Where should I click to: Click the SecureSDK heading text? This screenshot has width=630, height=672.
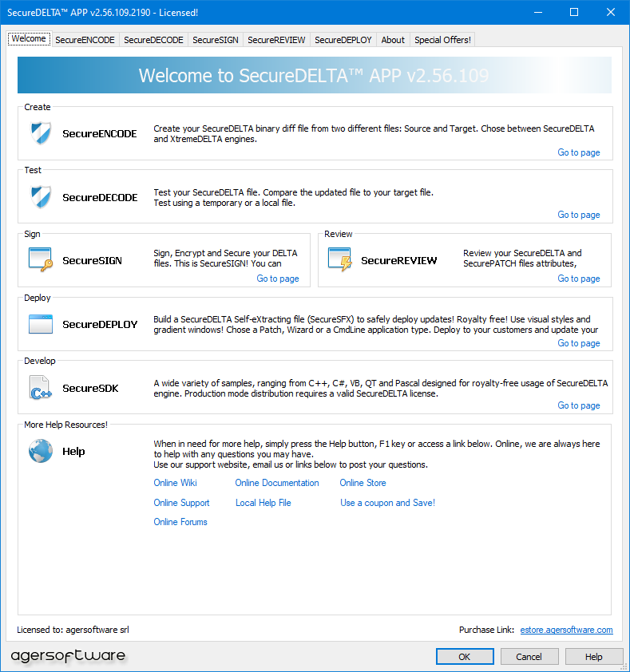pyautogui.click(x=90, y=389)
